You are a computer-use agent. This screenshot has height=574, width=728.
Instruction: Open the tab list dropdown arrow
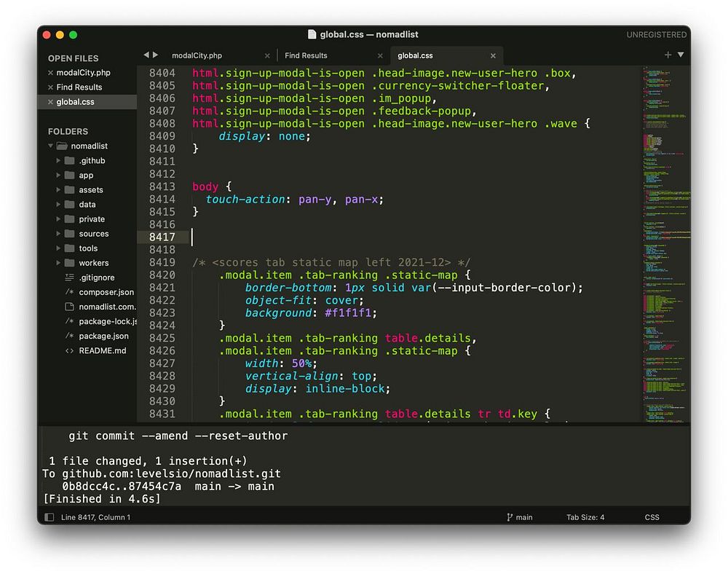click(x=681, y=55)
